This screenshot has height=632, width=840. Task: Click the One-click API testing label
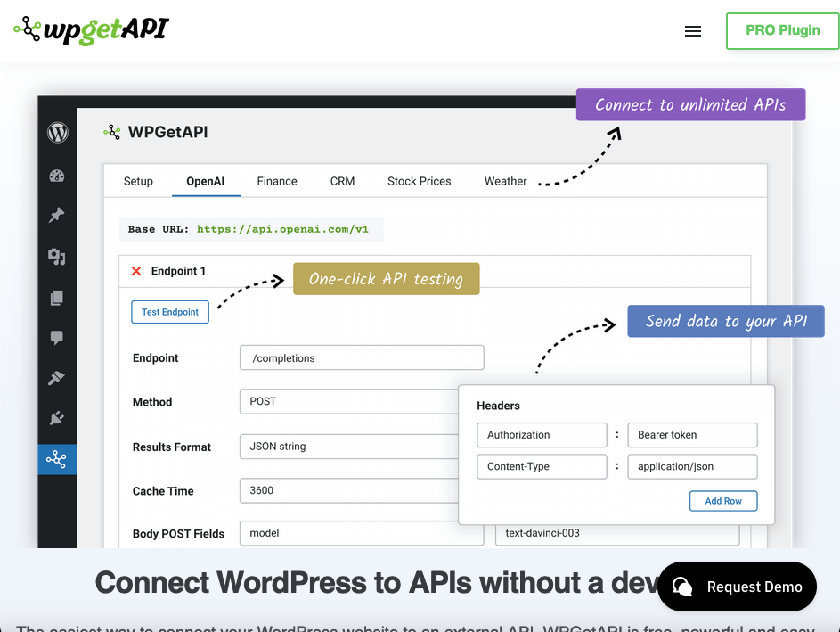pyautogui.click(x=387, y=279)
